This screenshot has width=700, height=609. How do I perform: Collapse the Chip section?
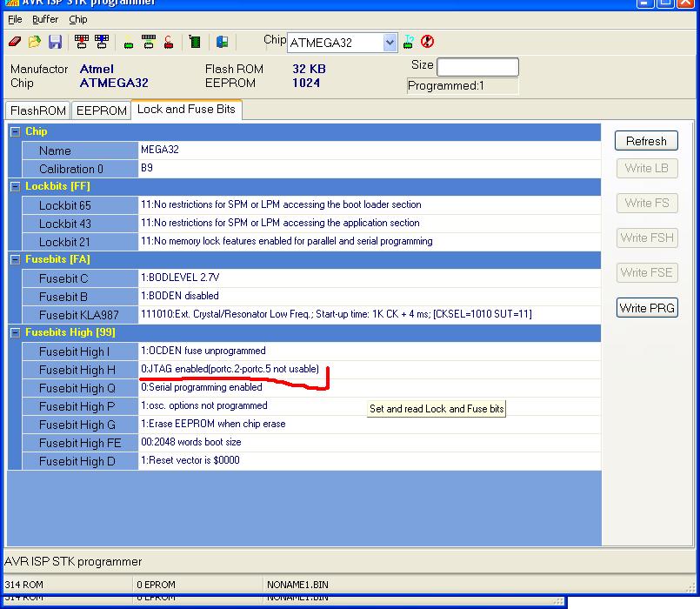point(15,131)
